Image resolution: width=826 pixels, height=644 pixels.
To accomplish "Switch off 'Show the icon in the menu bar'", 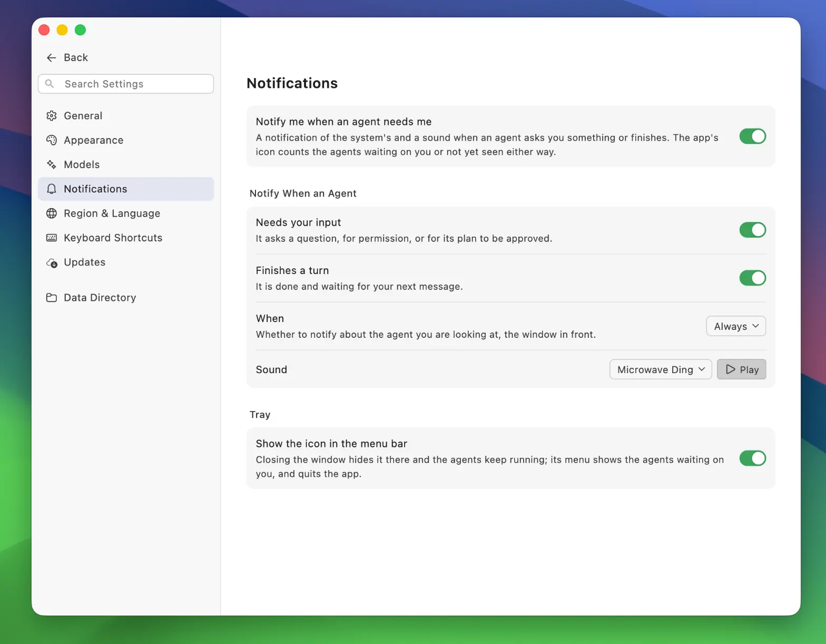I will click(752, 458).
